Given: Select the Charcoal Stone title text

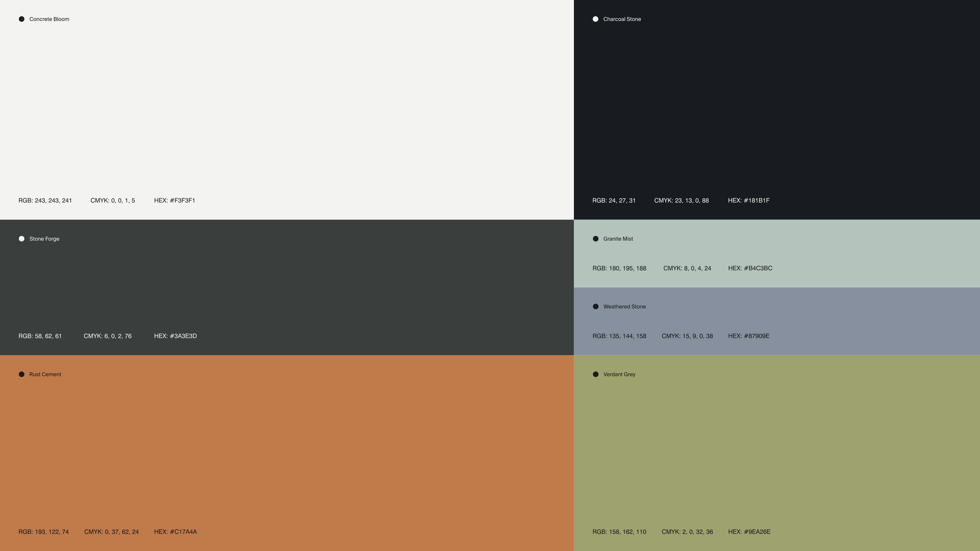Looking at the screenshot, I should 622,19.
